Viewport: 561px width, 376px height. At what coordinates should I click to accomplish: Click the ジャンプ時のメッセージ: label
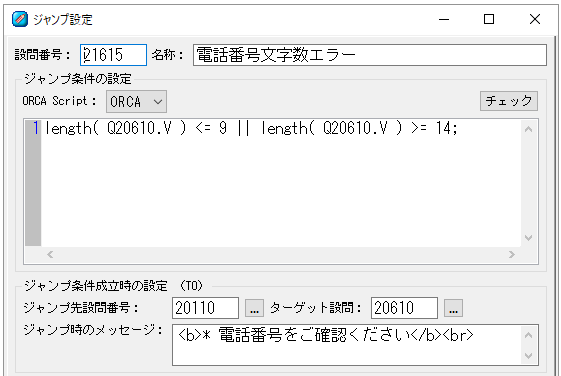[x=93, y=329]
